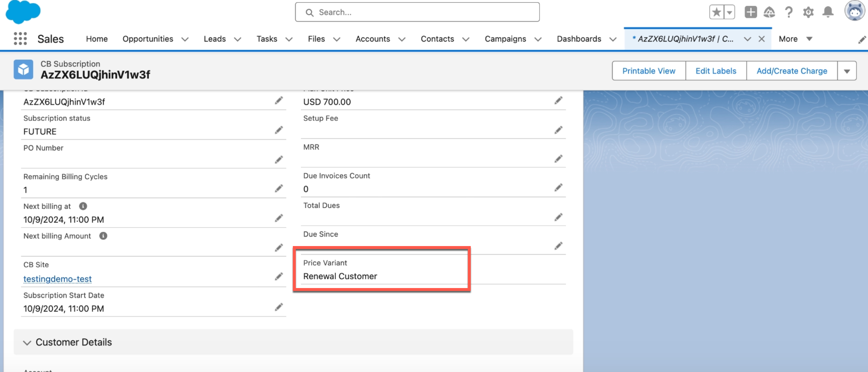Show info tooltip for Next billing Amount
This screenshot has width=868, height=372.
103,236
